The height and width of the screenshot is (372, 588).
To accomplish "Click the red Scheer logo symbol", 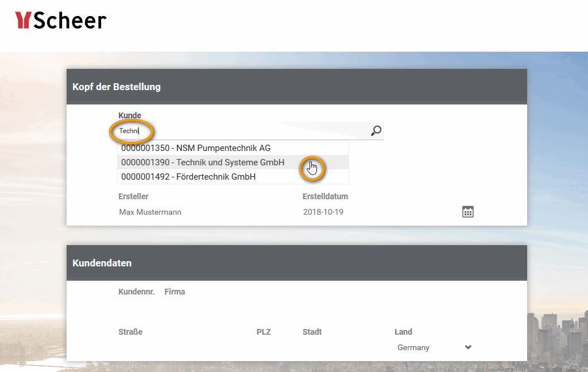I will click(23, 21).
